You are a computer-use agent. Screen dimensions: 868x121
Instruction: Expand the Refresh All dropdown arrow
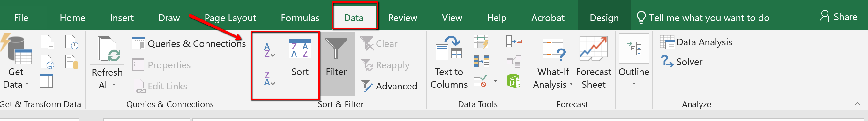(114, 85)
